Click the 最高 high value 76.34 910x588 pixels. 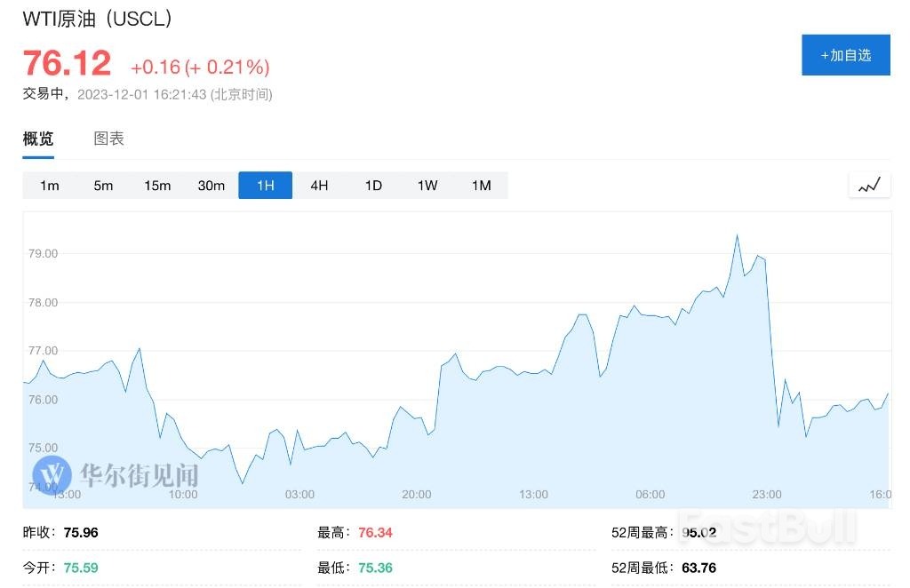tap(374, 531)
